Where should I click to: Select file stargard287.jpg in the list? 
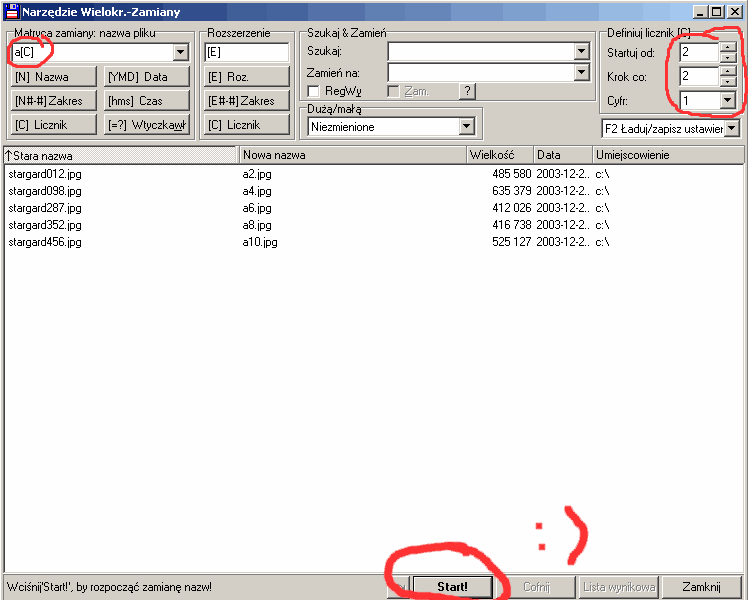45,208
